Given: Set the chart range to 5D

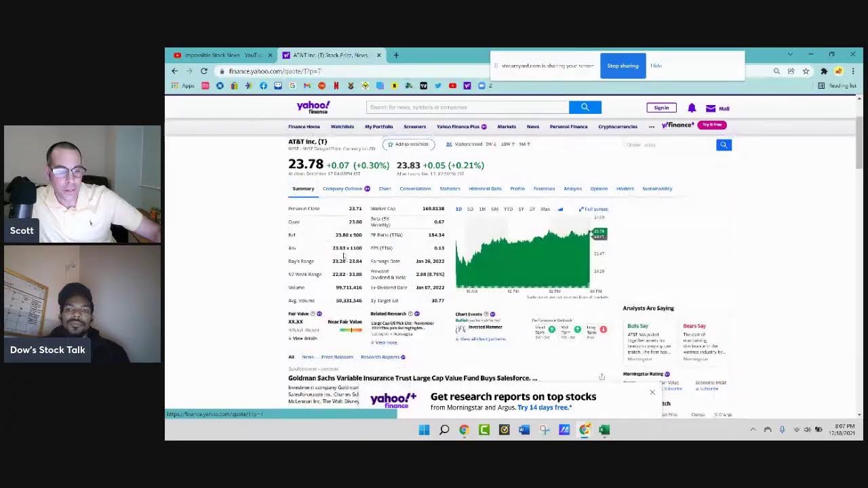Looking at the screenshot, I should (470, 209).
